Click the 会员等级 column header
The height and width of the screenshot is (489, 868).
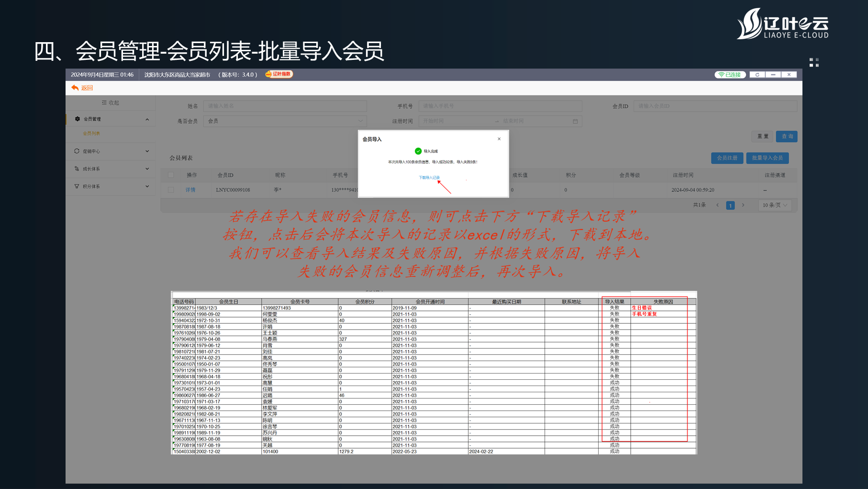pyautogui.click(x=630, y=175)
